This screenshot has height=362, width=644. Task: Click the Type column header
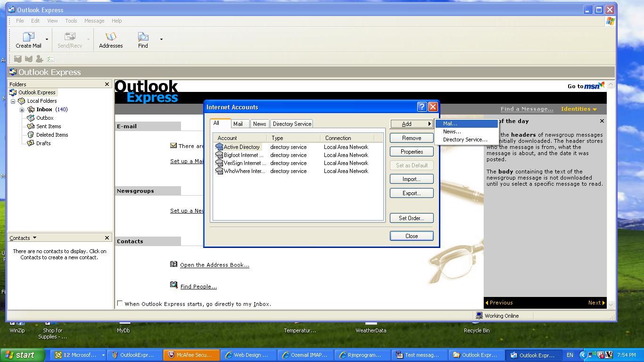click(x=277, y=138)
